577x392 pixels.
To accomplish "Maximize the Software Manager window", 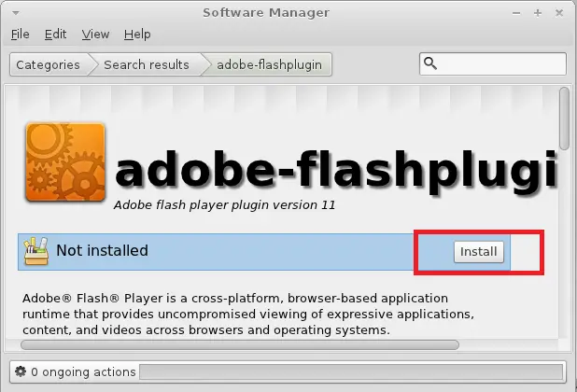I will pos(538,13).
